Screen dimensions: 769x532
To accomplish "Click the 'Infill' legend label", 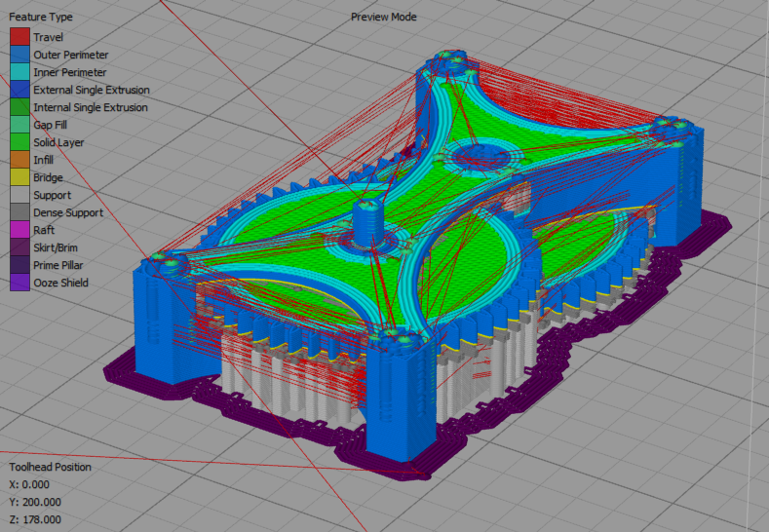I will (43, 160).
